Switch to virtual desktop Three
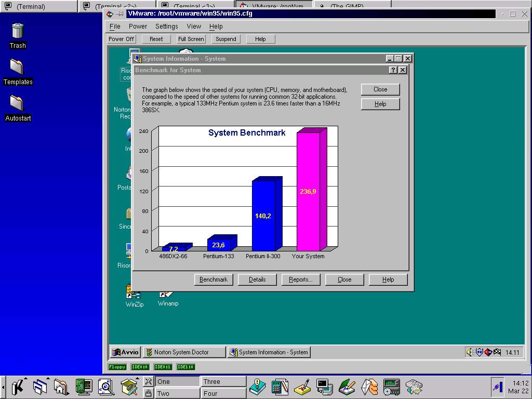532x399 pixels. (x=223, y=381)
